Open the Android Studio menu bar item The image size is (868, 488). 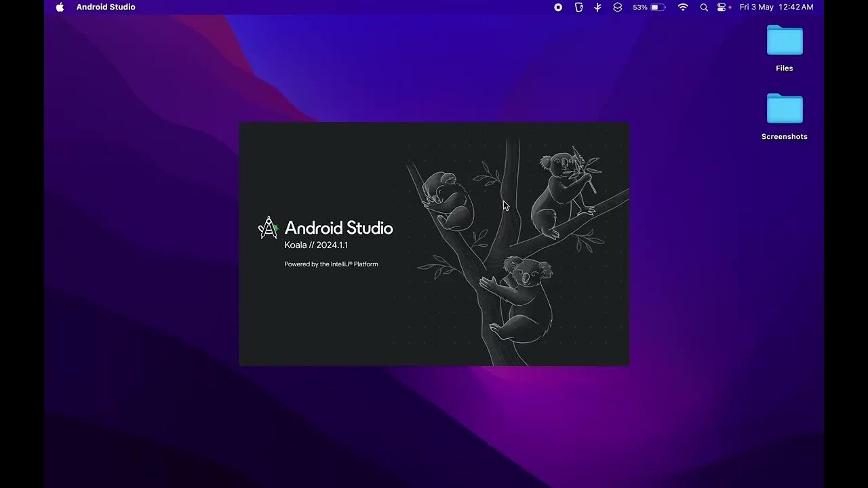pos(106,7)
